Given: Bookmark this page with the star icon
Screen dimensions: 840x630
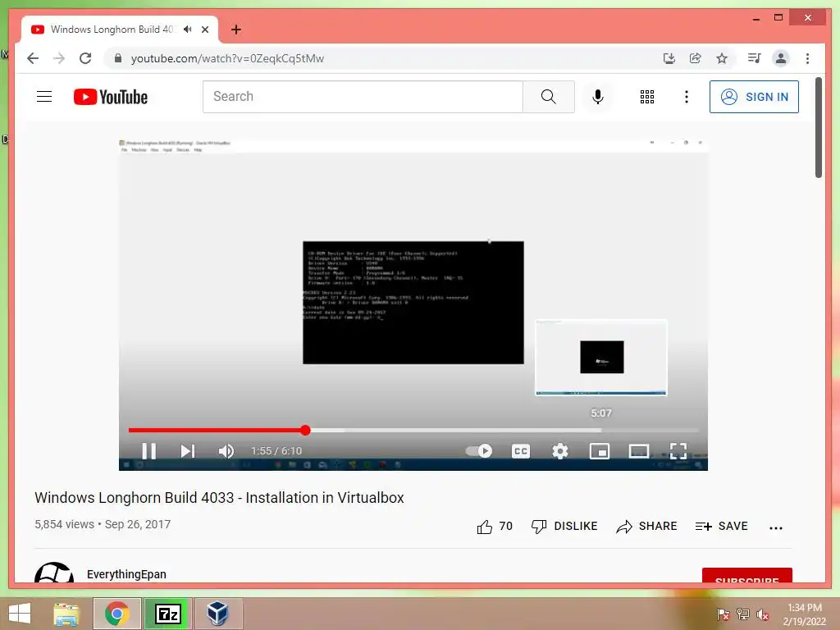Looking at the screenshot, I should tap(722, 58).
